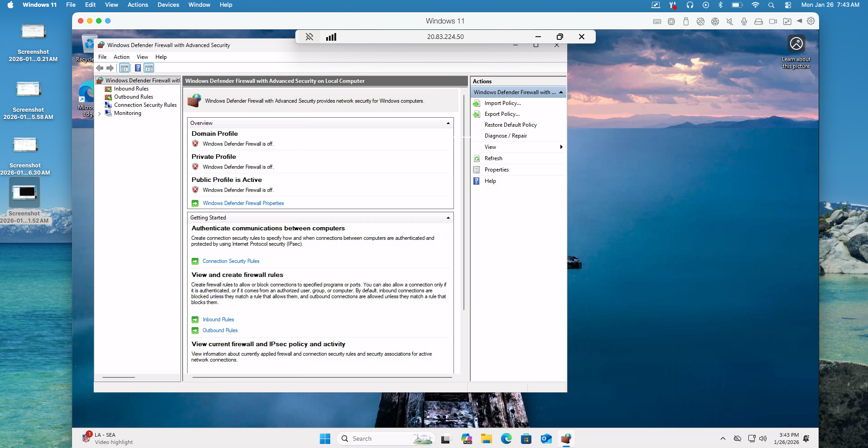Screen dimensions: 868x448
Task: Toggle the Show/Hide Console Tree toolbar button
Action: pyautogui.click(x=125, y=68)
